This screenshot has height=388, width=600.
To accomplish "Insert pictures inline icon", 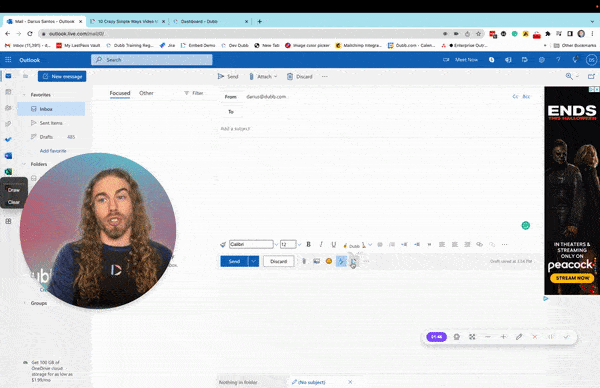I will (x=316, y=261).
